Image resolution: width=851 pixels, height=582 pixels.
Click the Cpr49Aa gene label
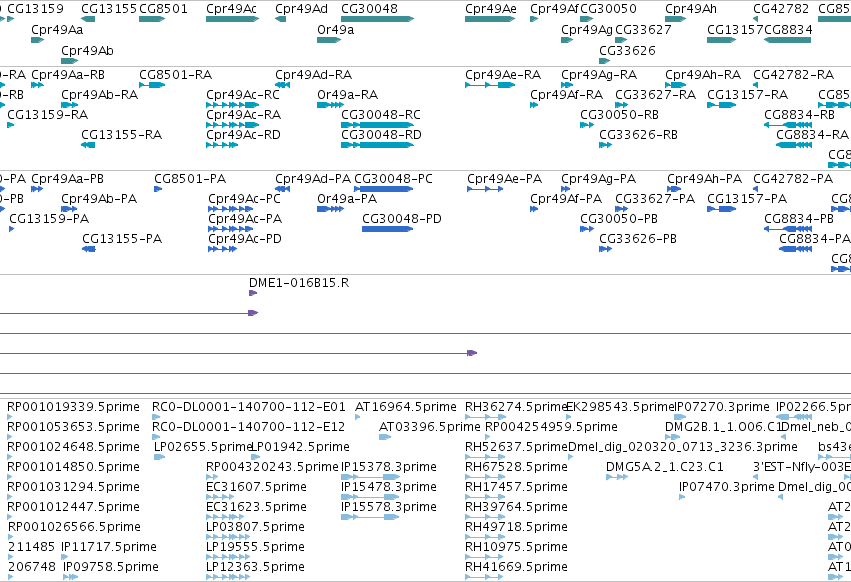57,30
